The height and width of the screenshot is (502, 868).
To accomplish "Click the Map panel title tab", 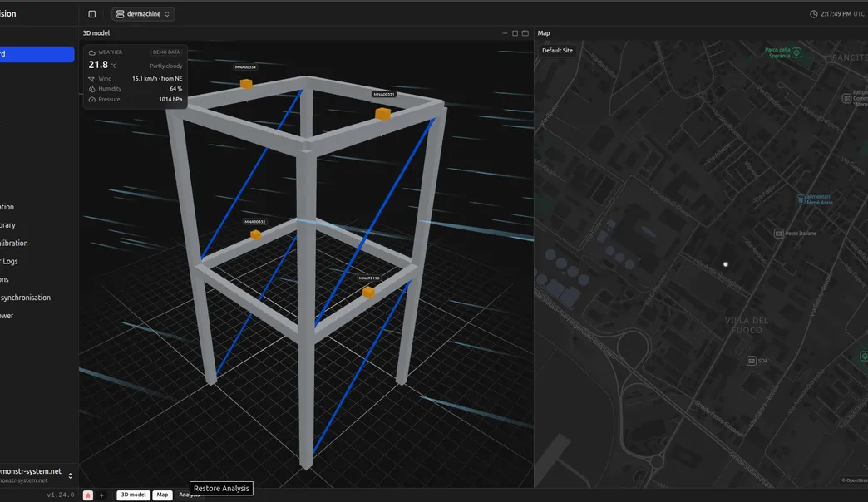I will (x=544, y=33).
